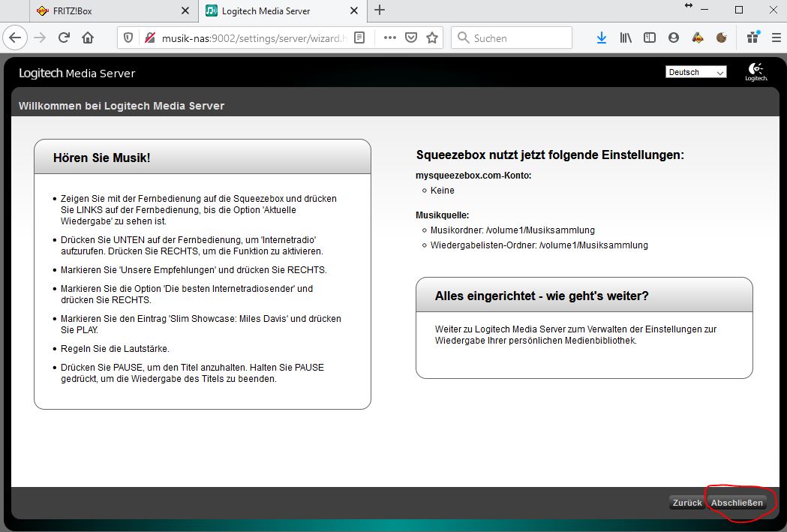Open the Firefox hamburger menu
Viewport: 787px width, 532px height.
click(x=776, y=38)
